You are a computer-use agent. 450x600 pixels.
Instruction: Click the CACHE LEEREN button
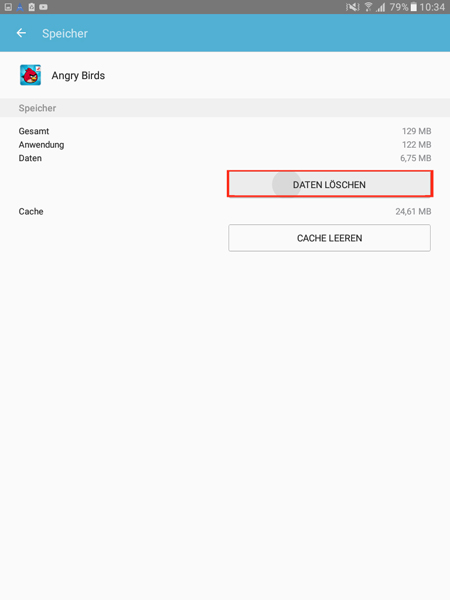(329, 238)
